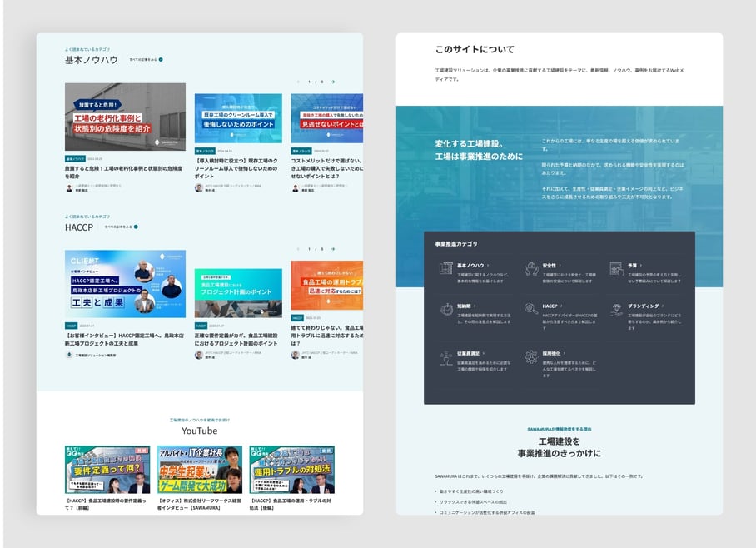756x548 pixels.
Task: Click author avatar under プロジェクト計画のポイント article
Action: 199,355
